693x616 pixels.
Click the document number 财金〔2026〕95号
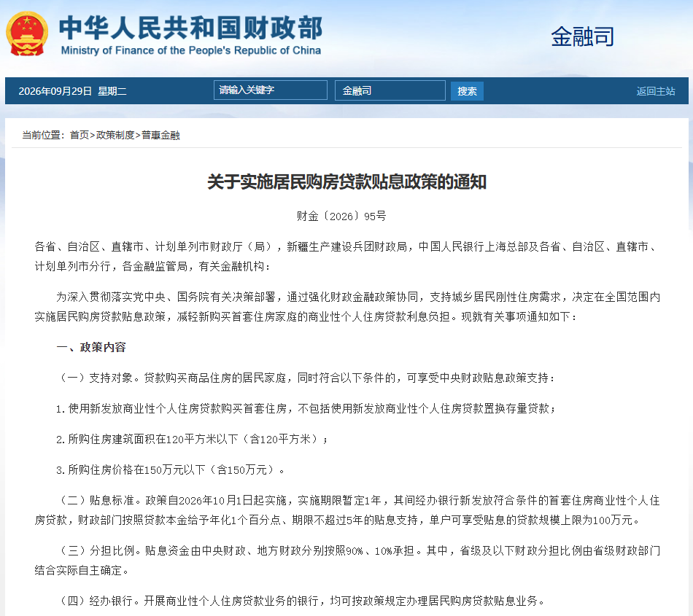pos(341,216)
